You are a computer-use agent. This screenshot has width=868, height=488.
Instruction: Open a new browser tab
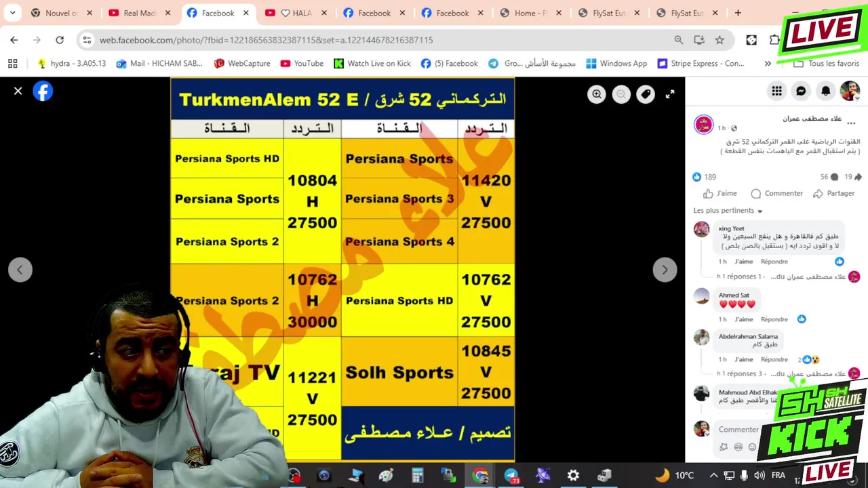[x=738, y=13]
